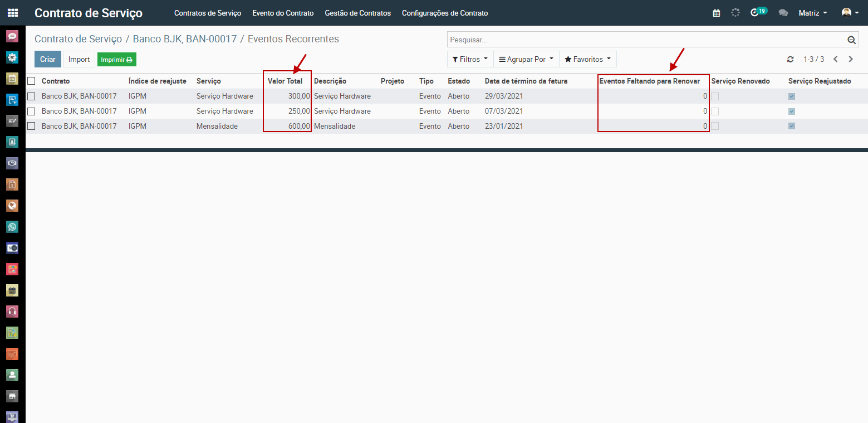Click into the Pesquisar search field
Image resolution: width=868 pixels, height=423 pixels.
coord(646,40)
